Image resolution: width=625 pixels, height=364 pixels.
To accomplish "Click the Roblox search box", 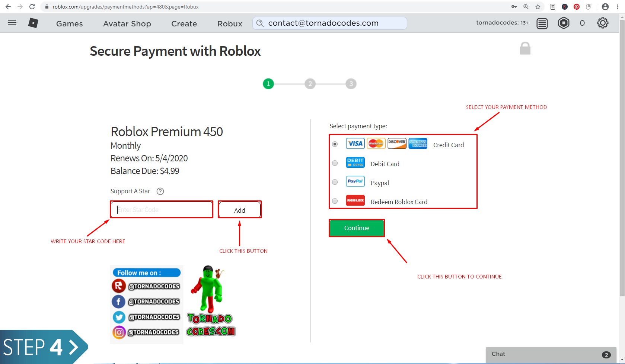I will (330, 23).
